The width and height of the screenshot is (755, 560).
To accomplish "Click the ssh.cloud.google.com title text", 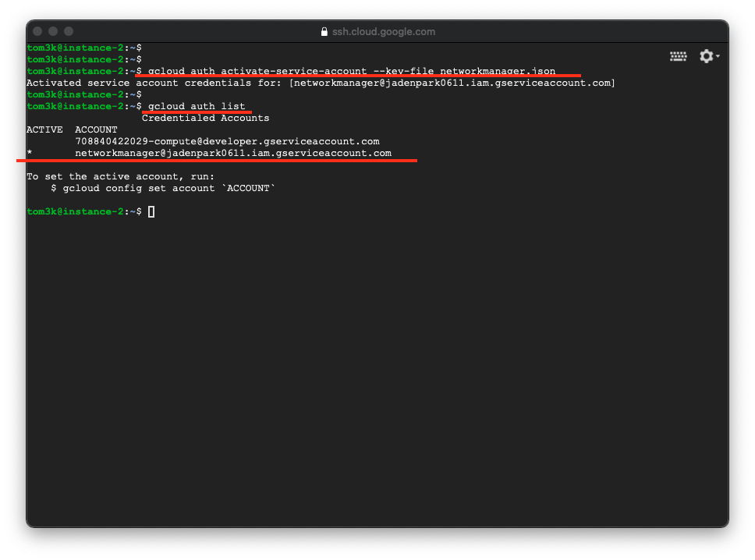I will point(383,32).
